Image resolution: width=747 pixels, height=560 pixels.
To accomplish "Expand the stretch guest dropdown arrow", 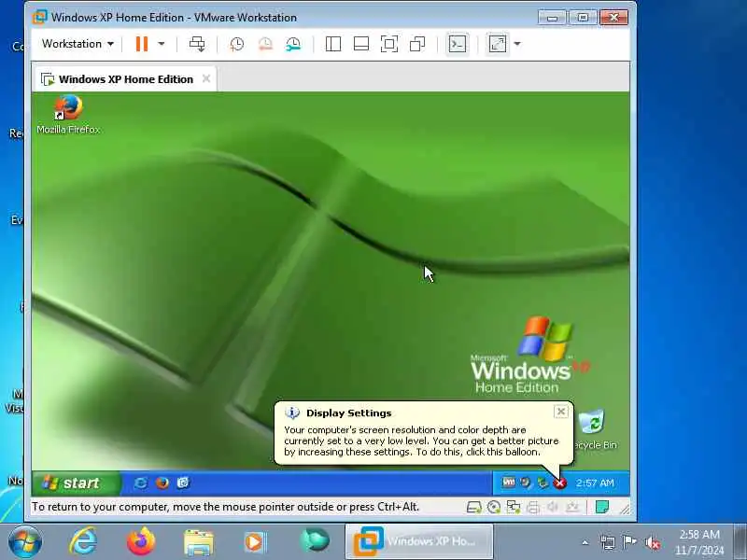I will pyautogui.click(x=517, y=44).
